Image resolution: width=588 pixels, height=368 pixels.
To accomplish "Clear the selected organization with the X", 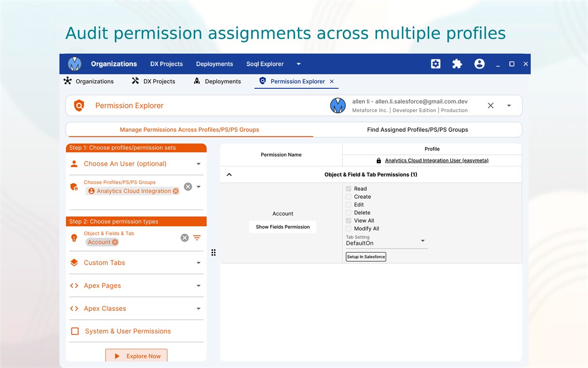I will pyautogui.click(x=490, y=106).
